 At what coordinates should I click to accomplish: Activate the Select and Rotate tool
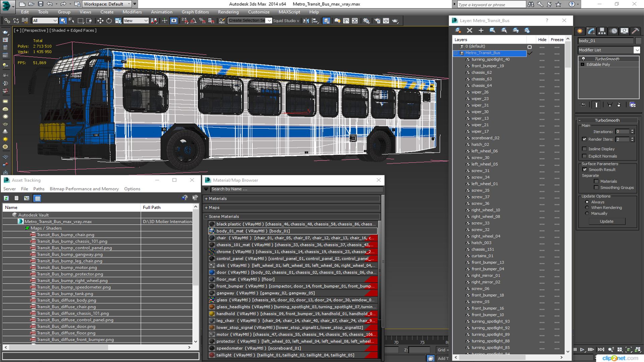(x=109, y=21)
